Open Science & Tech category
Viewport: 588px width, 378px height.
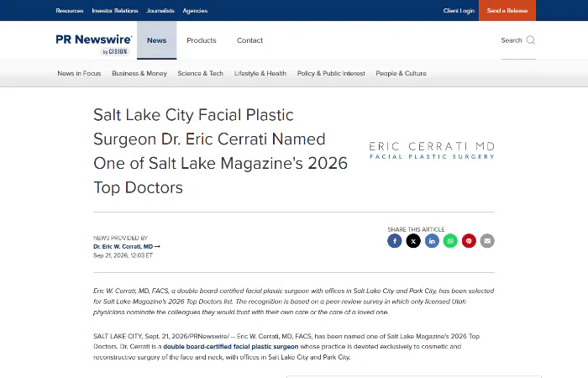(200, 74)
